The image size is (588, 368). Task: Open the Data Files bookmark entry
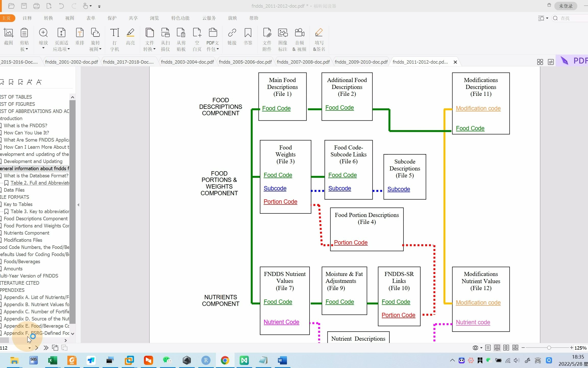point(14,190)
